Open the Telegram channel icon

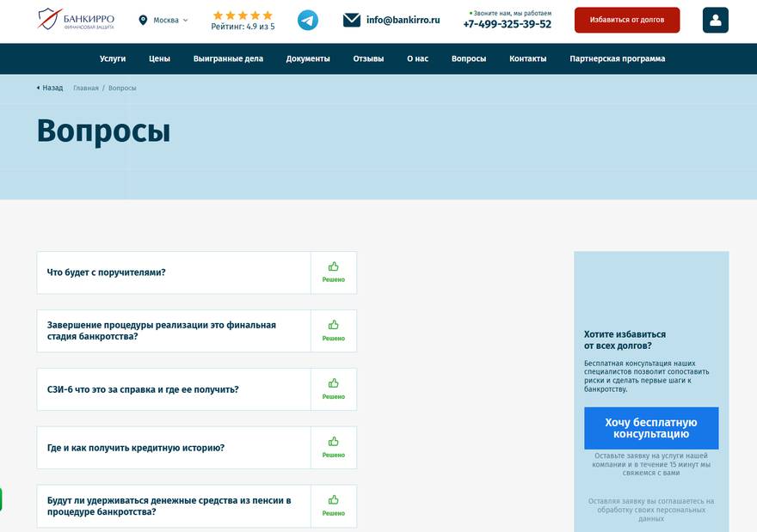point(307,20)
